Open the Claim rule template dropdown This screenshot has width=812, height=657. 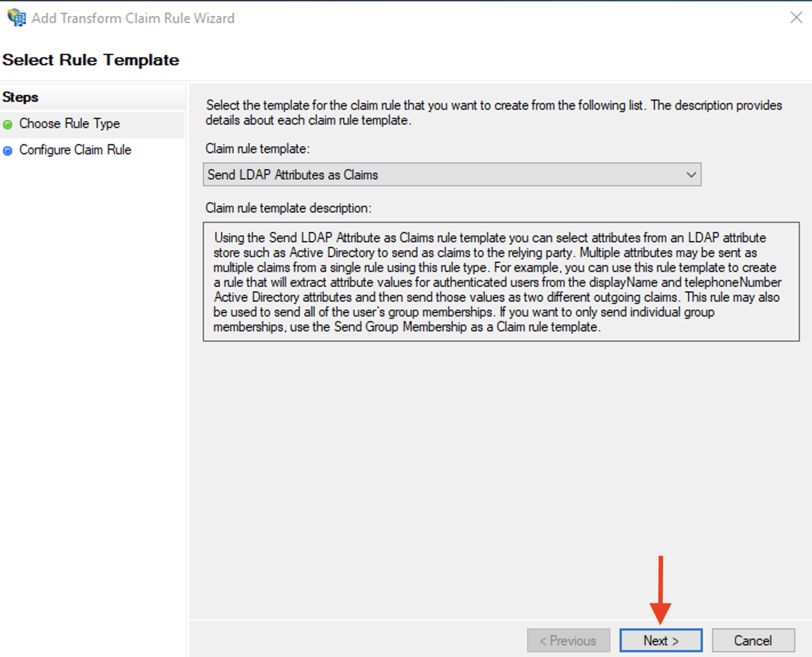click(451, 174)
